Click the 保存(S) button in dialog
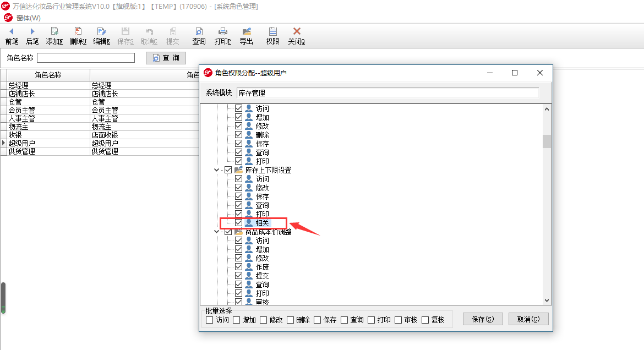 (483, 319)
